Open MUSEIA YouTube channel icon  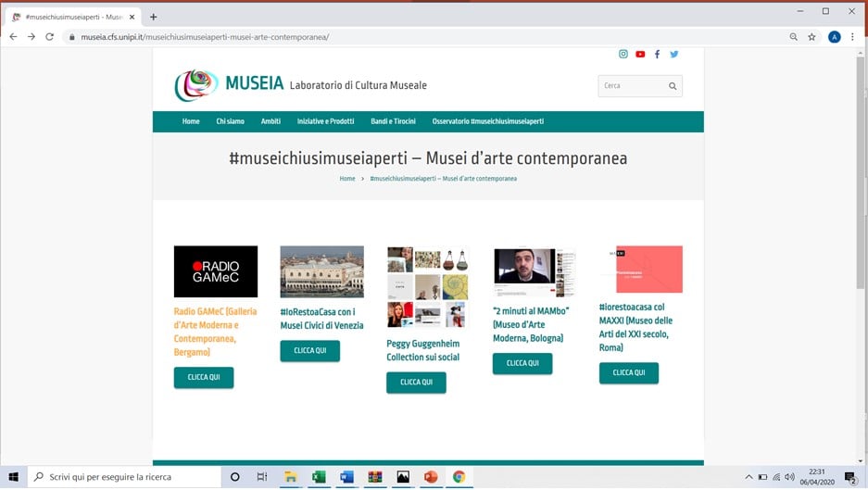(640, 54)
